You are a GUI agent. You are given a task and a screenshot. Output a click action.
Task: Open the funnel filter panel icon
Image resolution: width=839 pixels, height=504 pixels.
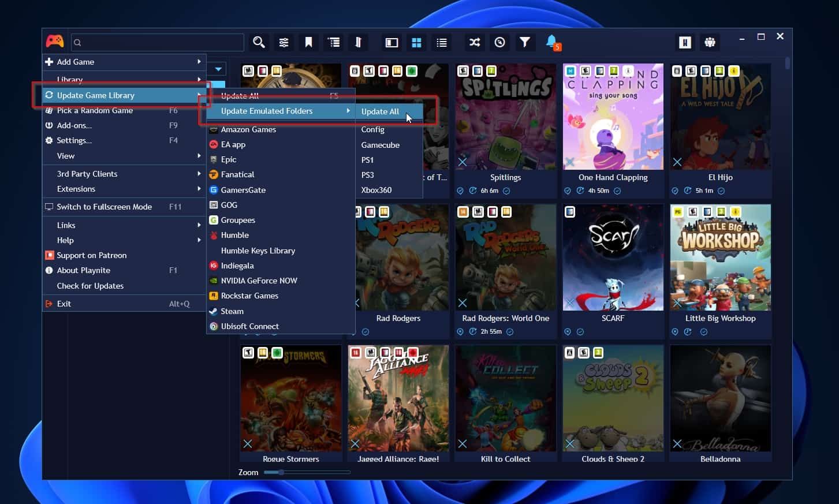click(x=524, y=42)
